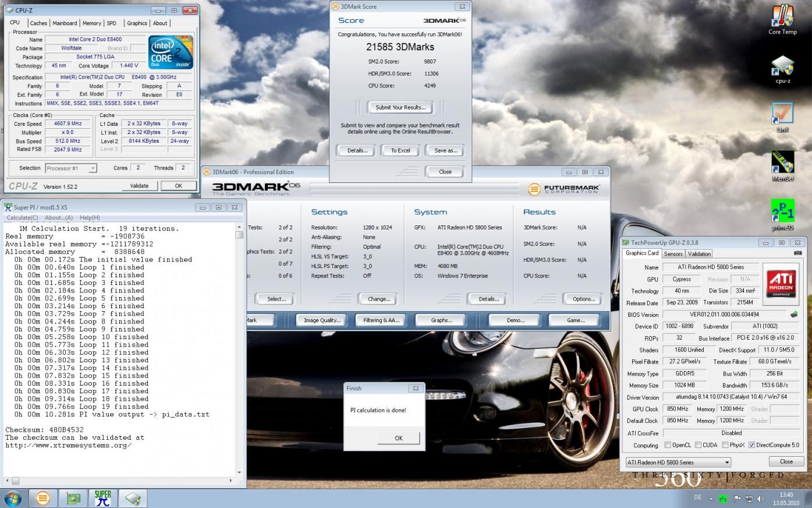Click the Super PI title bar icon
The height and width of the screenshot is (508, 812).
click(x=8, y=207)
